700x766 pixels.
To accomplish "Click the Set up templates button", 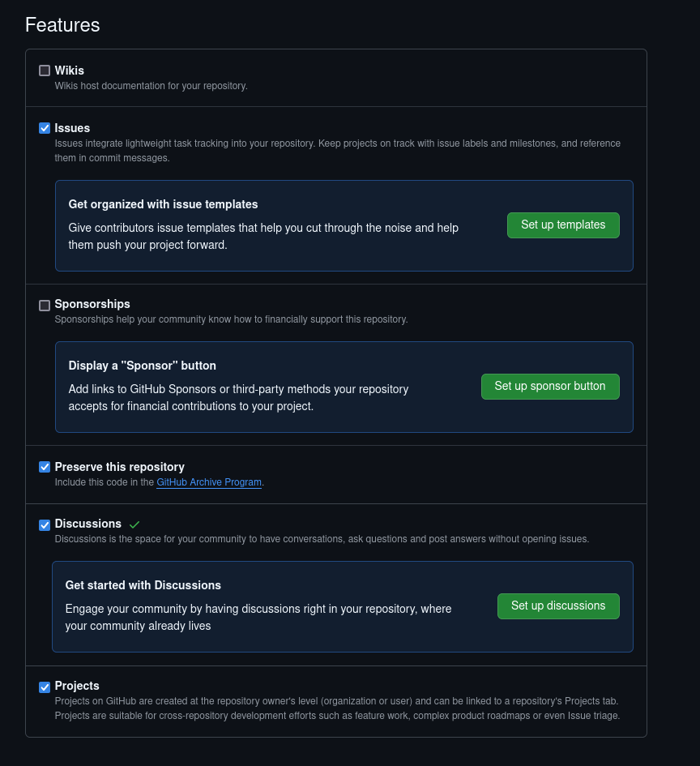I will [563, 225].
